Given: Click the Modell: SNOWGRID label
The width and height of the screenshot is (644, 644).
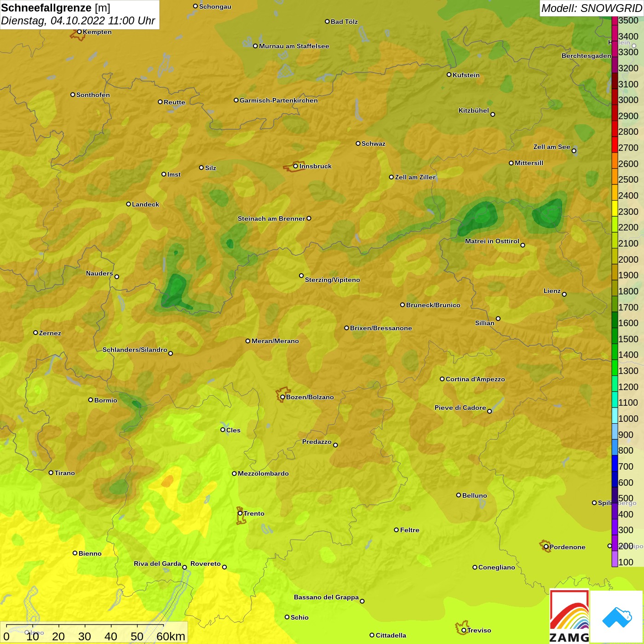Looking at the screenshot, I should pos(592,8).
